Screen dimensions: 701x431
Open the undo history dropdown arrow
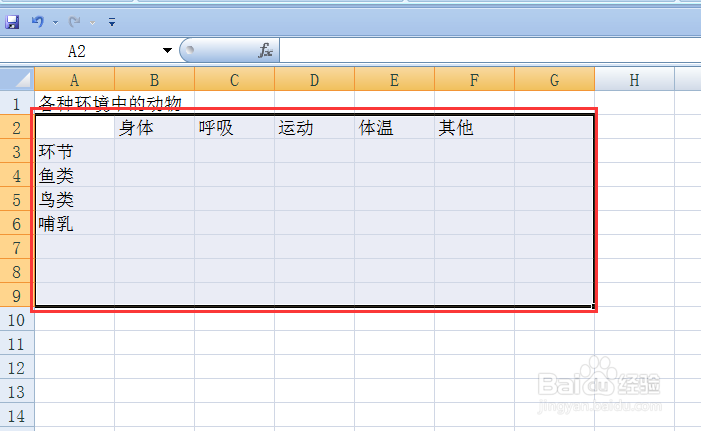tap(55, 22)
